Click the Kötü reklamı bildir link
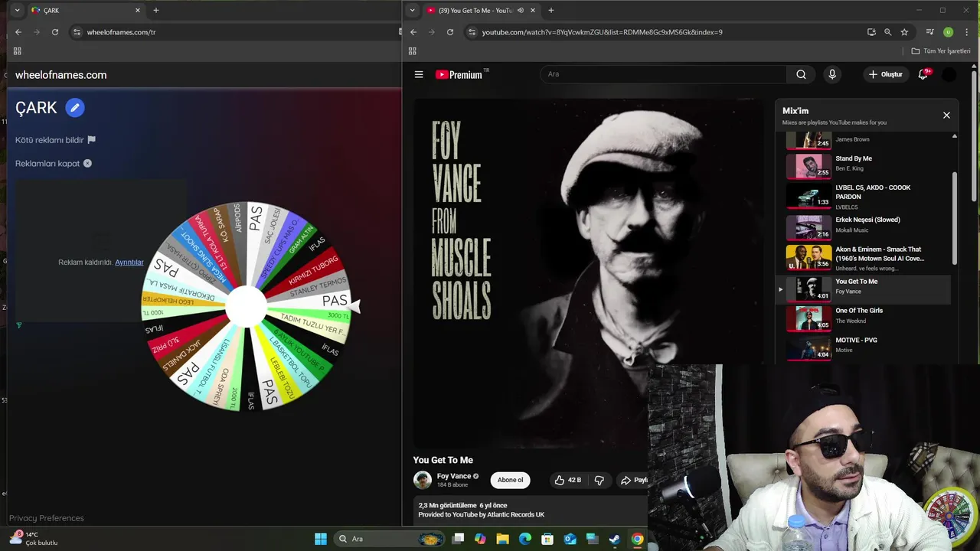The image size is (980, 551). point(50,140)
